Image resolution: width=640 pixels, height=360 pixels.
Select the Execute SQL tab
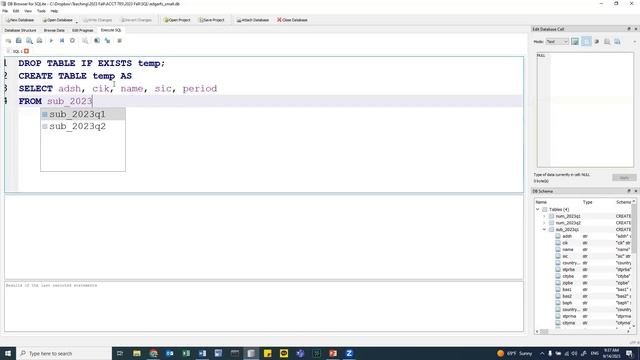(111, 30)
